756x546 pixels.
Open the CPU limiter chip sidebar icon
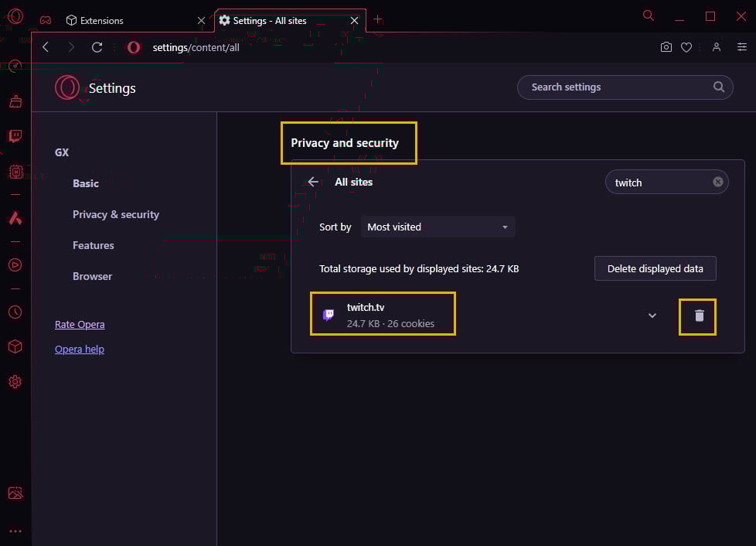[15, 172]
